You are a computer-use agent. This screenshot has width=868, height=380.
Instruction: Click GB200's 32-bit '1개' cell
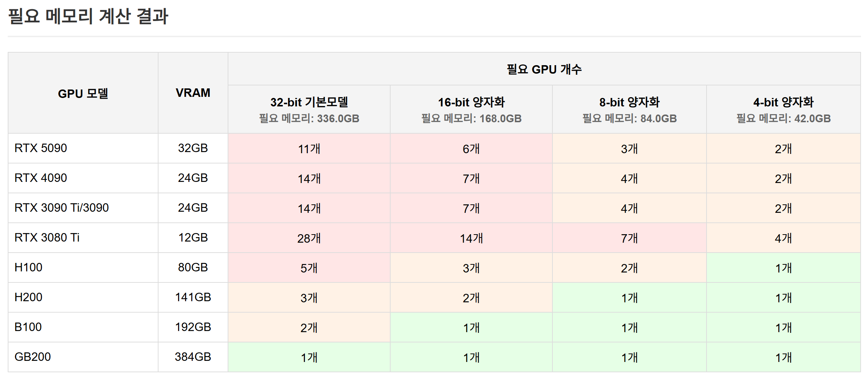tap(309, 357)
